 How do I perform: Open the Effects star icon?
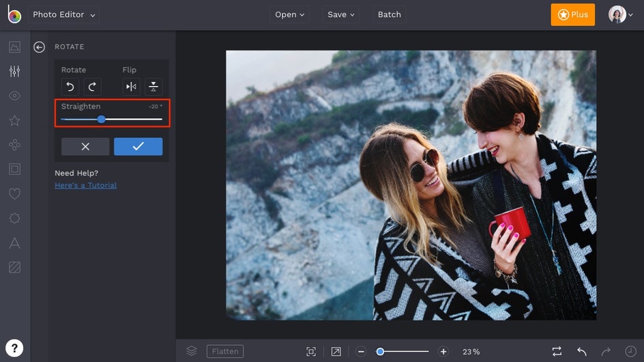click(14, 120)
